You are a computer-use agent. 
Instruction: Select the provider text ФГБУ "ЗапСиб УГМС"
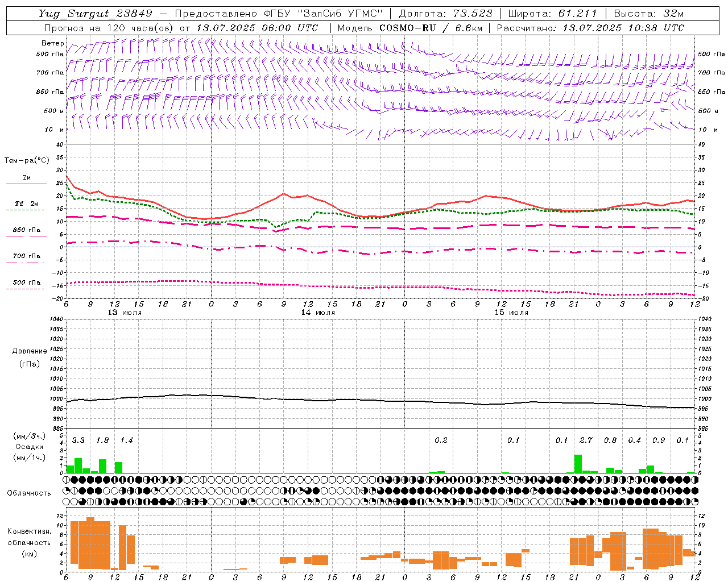coord(324,14)
